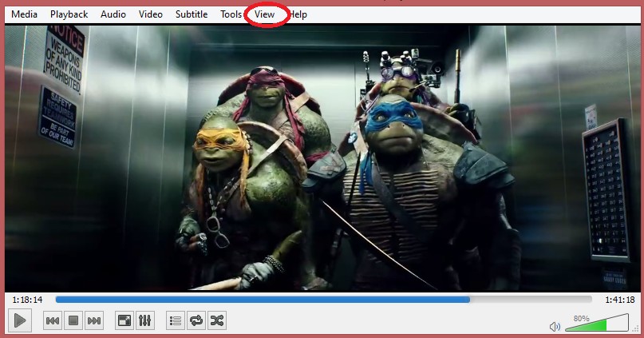The image size is (644, 338).
Task: Open the Subtitle menu
Action: click(192, 14)
